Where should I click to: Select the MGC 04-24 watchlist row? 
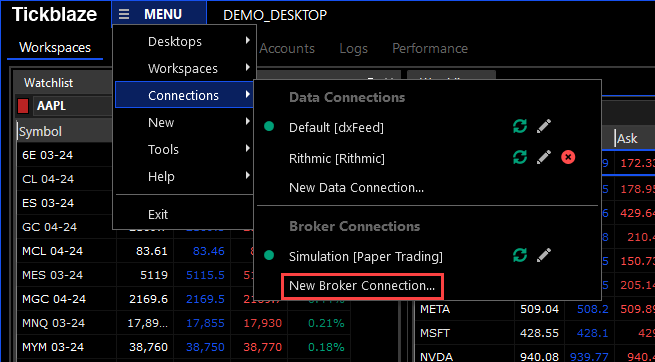pos(53,299)
